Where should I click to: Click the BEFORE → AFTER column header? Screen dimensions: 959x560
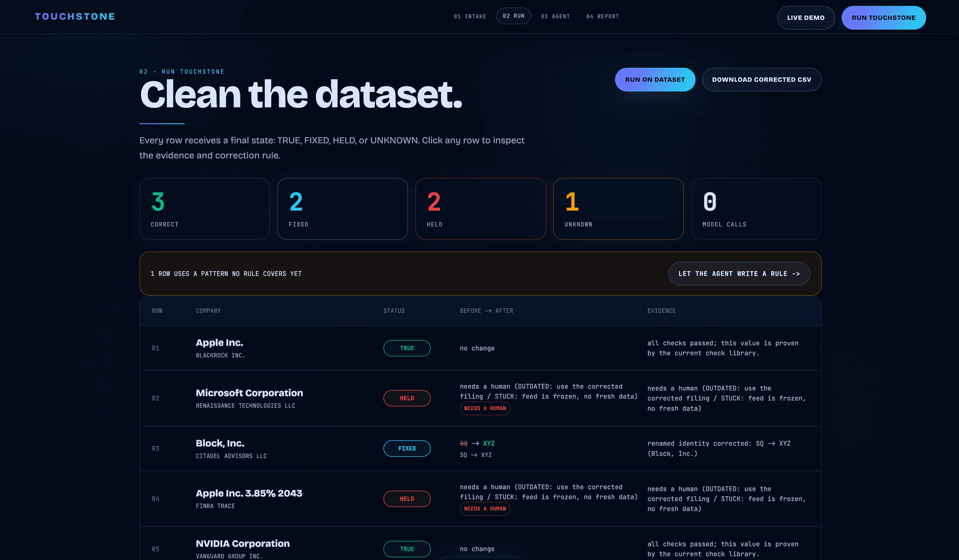point(486,311)
